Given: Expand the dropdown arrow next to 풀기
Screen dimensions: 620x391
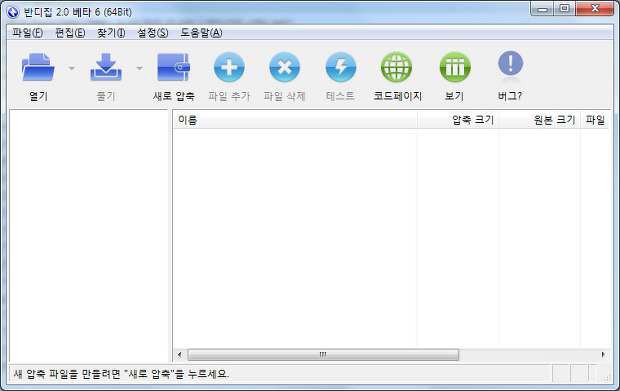Looking at the screenshot, I should [x=139, y=68].
